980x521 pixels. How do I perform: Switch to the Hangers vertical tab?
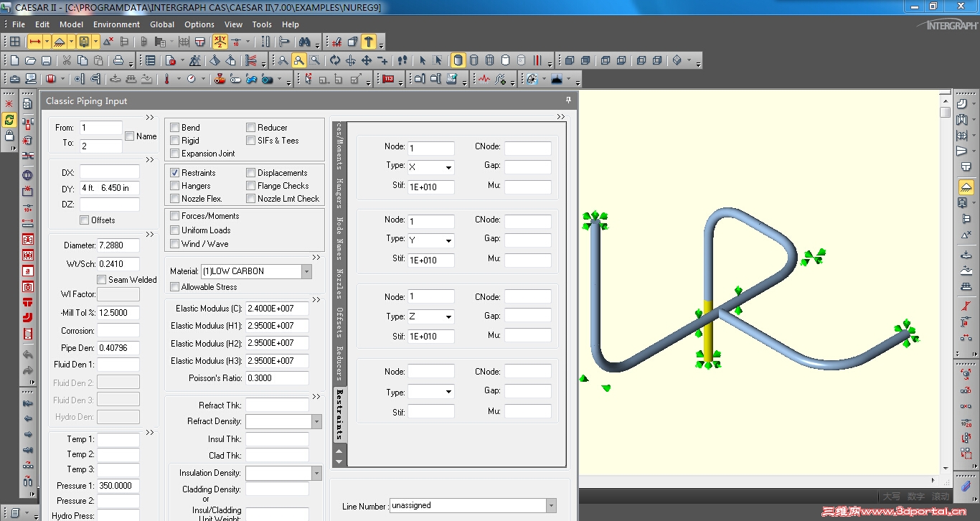(x=339, y=194)
